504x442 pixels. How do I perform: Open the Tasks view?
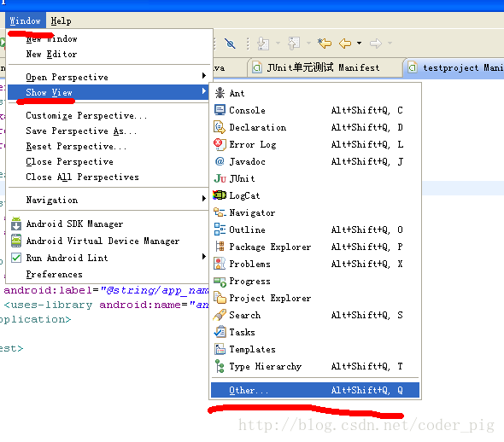[x=315, y=332]
